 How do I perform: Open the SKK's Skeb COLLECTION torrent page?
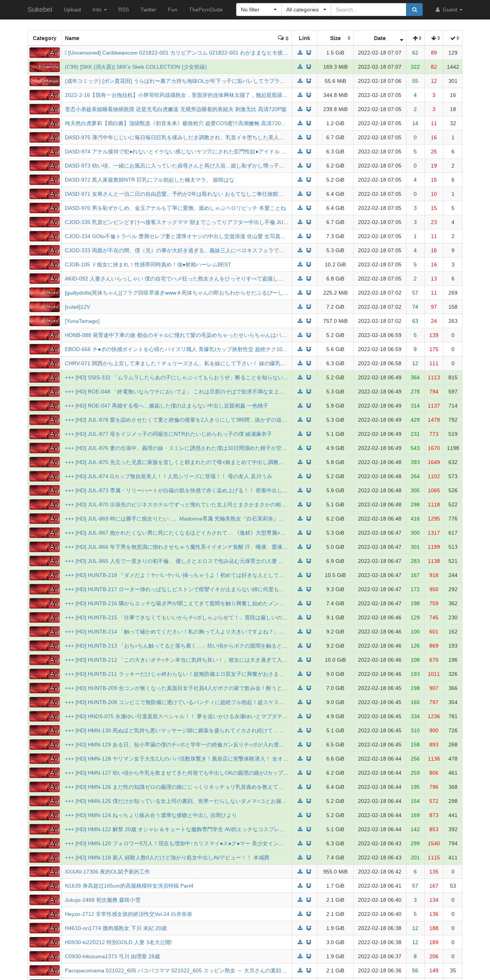[136, 67]
